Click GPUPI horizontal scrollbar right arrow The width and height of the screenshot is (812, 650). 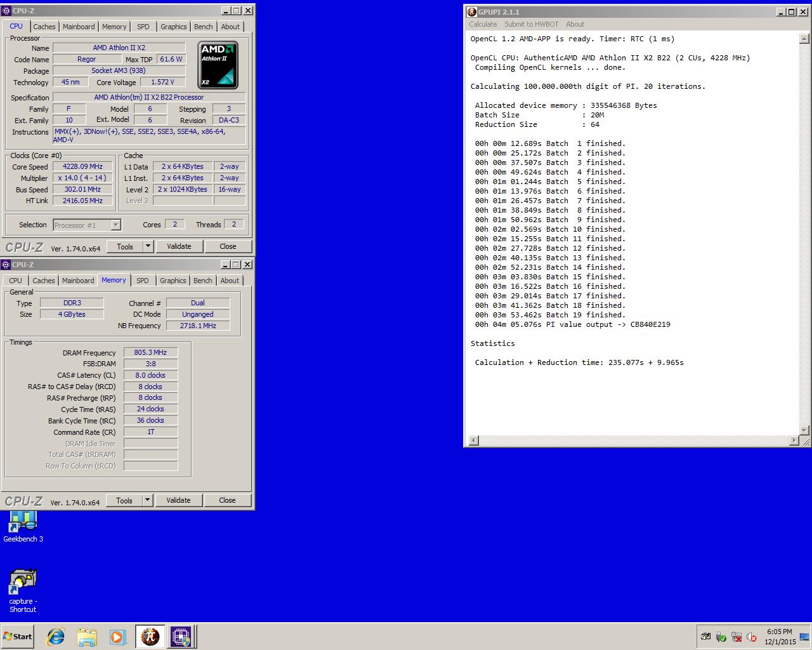794,440
